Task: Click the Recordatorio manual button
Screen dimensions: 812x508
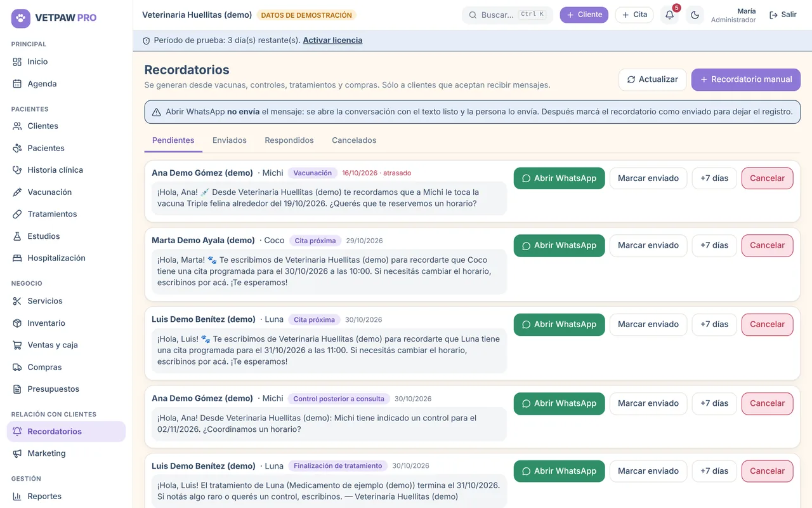Action: pyautogui.click(x=745, y=79)
